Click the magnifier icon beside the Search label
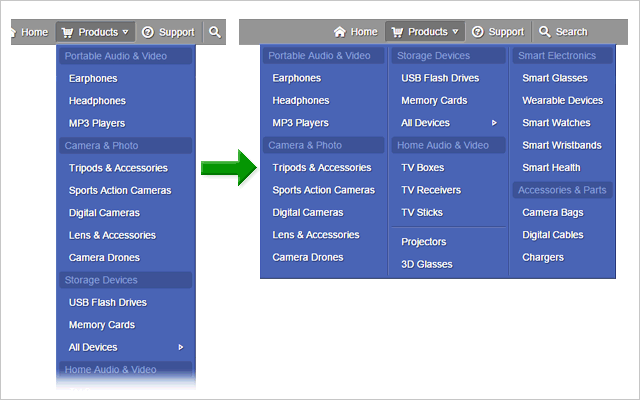The height and width of the screenshot is (400, 640). (x=544, y=32)
